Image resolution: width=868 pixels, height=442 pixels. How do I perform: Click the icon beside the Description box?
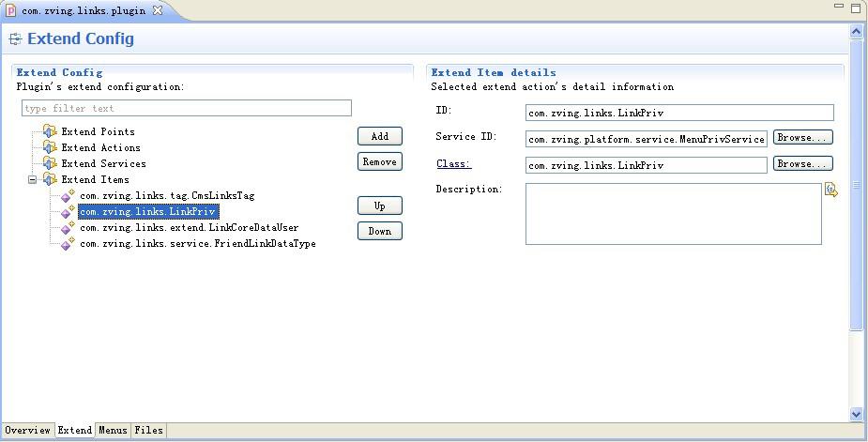pyautogui.click(x=830, y=190)
